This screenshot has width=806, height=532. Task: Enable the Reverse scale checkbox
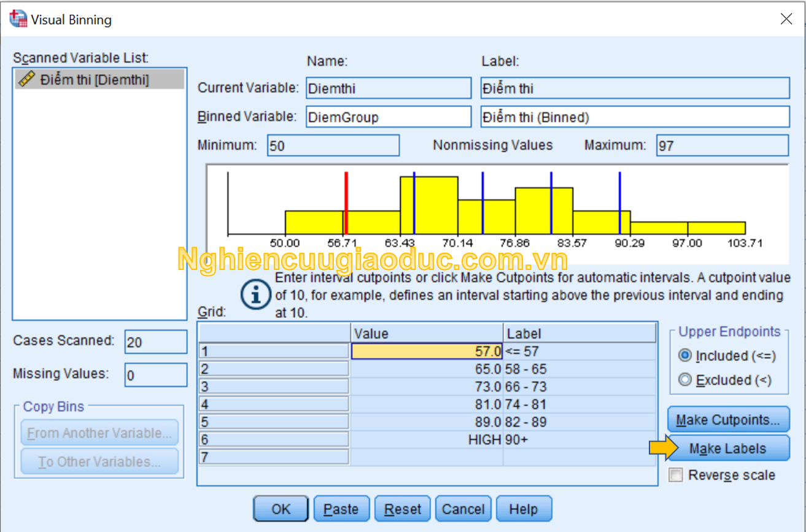676,475
